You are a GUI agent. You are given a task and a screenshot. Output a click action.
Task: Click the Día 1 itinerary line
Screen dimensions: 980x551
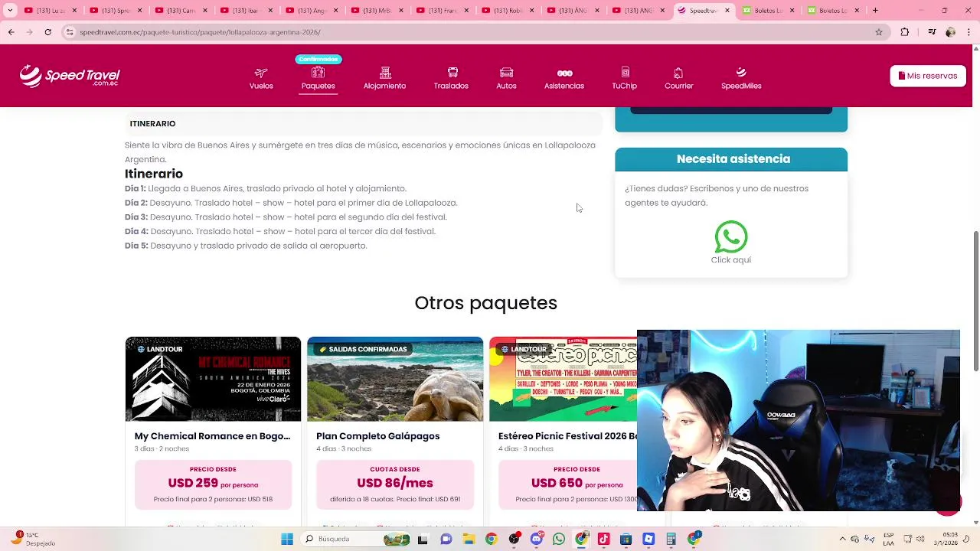click(x=266, y=188)
